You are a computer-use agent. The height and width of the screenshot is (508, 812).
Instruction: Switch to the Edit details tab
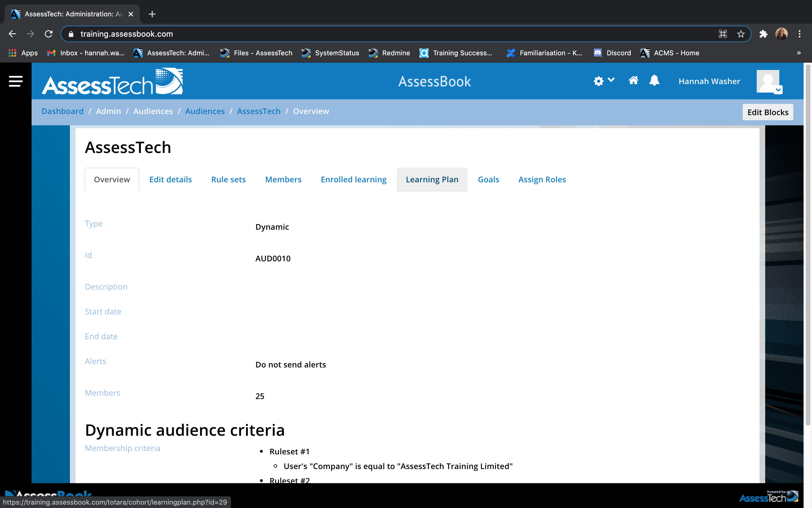[171, 179]
